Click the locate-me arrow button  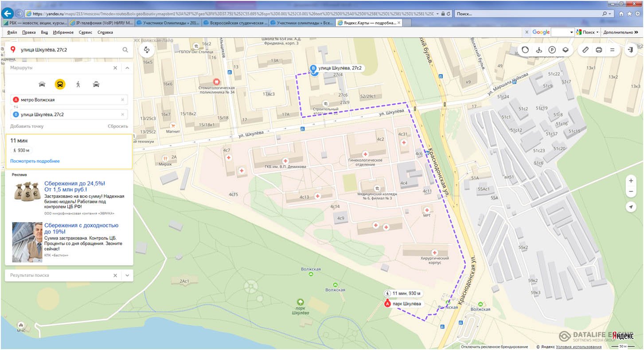[x=631, y=207]
